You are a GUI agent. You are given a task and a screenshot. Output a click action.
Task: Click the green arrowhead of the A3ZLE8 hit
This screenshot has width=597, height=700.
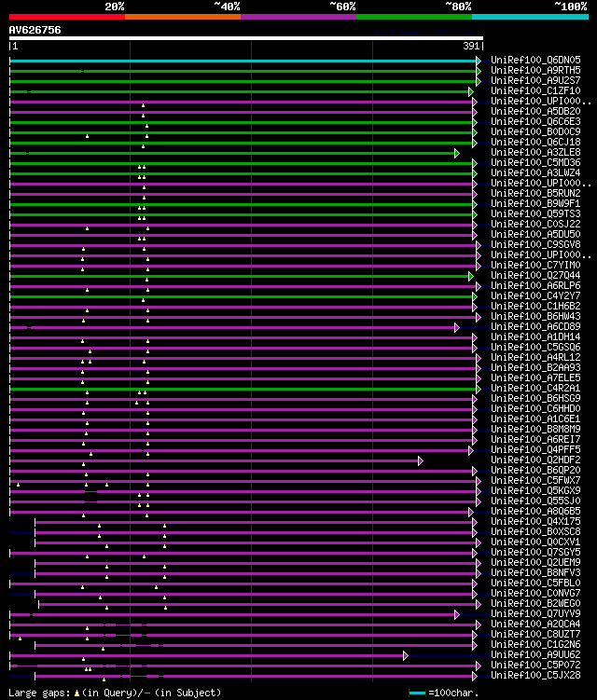[457, 153]
